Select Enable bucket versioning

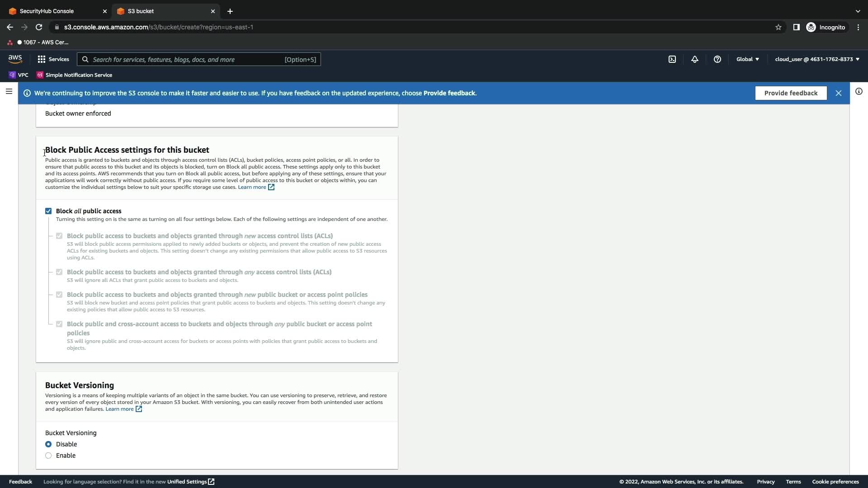tap(48, 455)
